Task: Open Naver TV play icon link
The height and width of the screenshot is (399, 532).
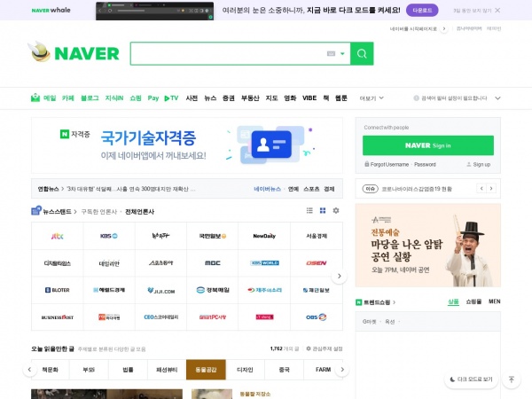Action: click(x=171, y=98)
